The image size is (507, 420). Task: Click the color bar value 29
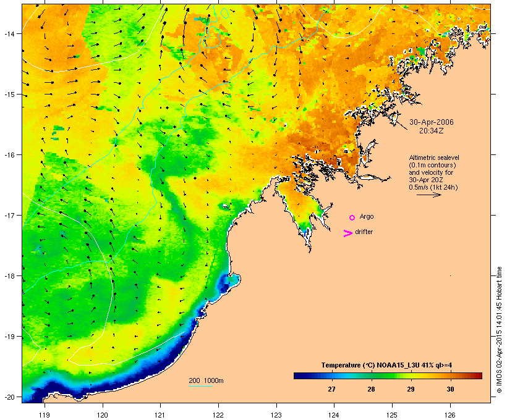[411, 389]
